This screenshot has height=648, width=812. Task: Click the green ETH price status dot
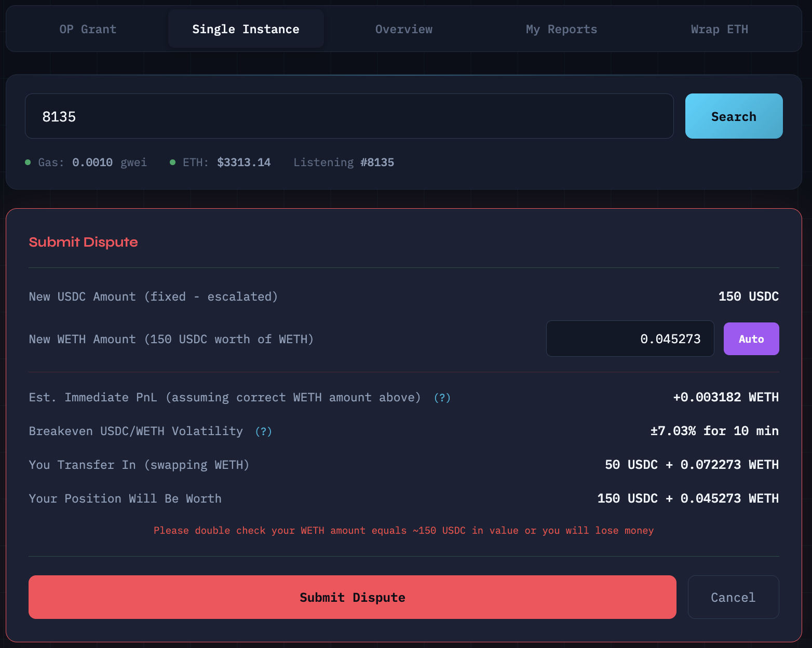pos(172,163)
